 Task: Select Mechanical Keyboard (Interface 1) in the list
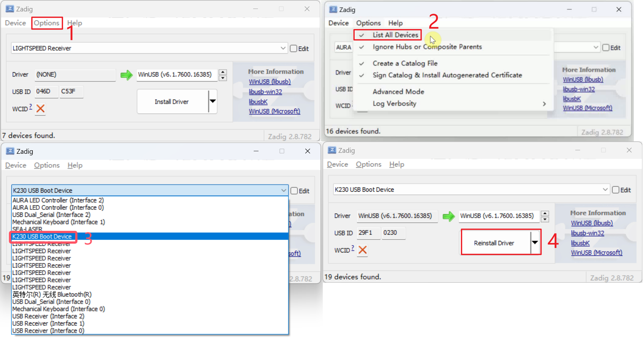point(150,222)
